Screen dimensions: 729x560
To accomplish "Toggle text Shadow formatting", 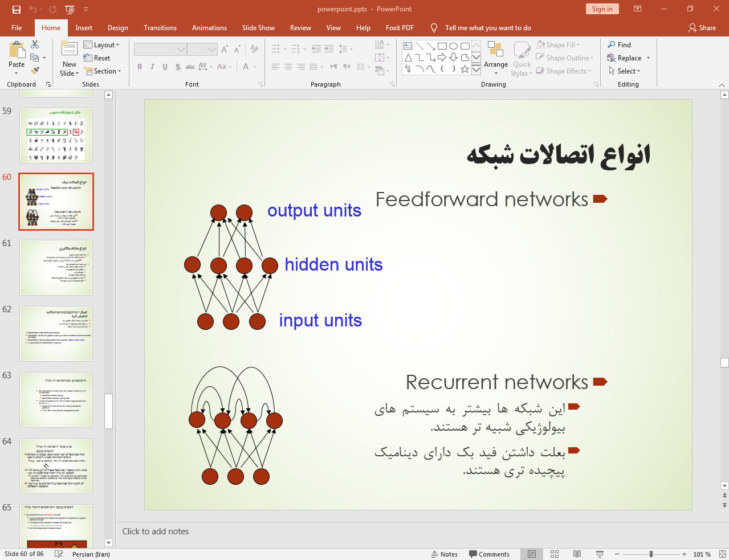I will tap(178, 67).
